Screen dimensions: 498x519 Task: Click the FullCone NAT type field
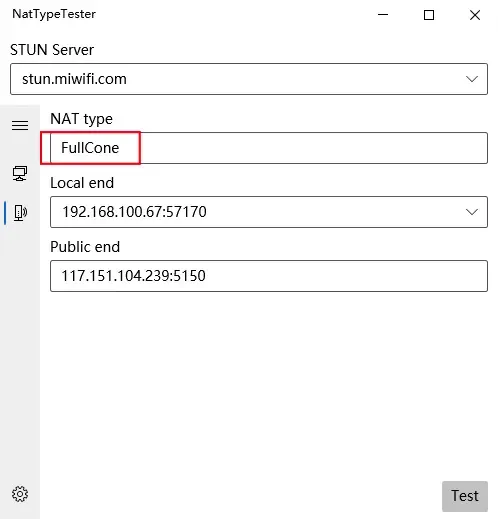point(269,148)
